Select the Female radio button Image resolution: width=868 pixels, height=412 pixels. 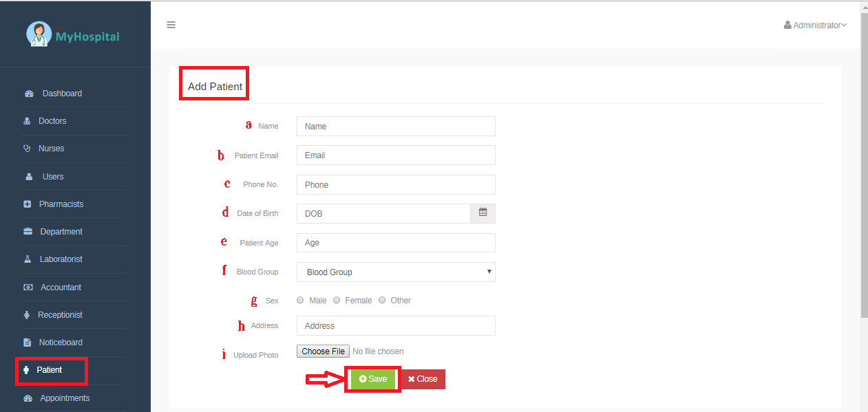[x=337, y=300]
